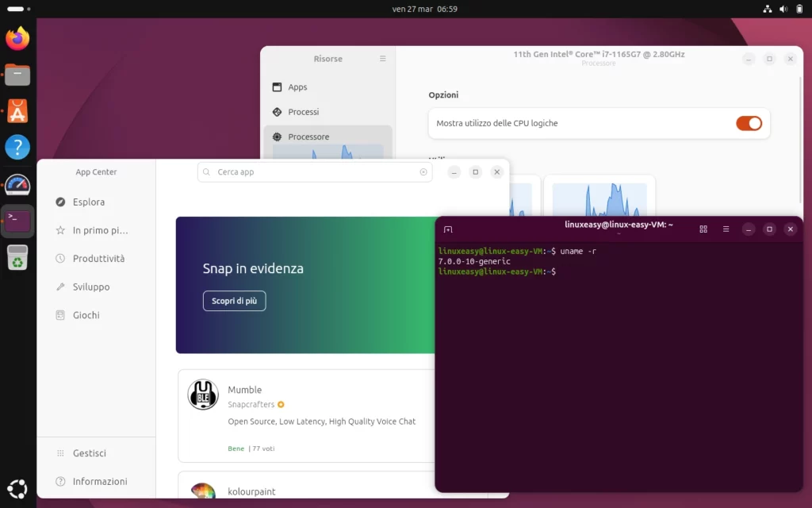Viewport: 812px width, 508px height.
Task: Click the Scopri di più button
Action: coord(234,301)
